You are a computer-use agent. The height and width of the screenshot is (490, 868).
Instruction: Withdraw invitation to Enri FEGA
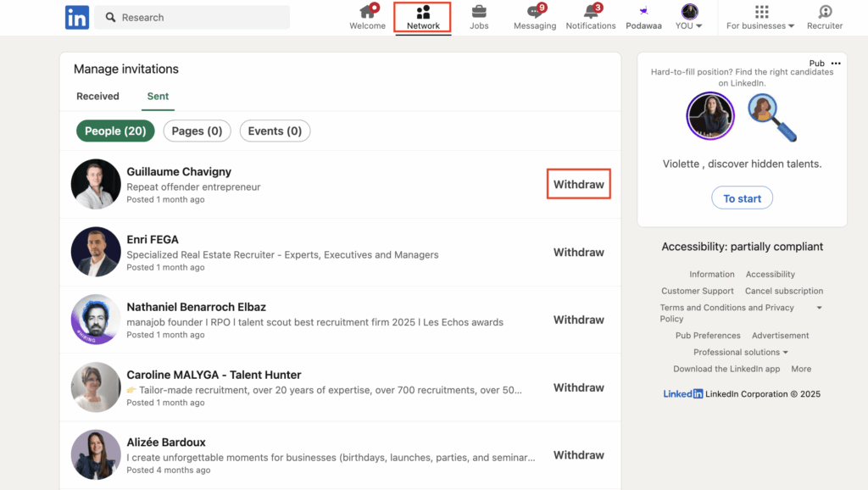pos(578,252)
